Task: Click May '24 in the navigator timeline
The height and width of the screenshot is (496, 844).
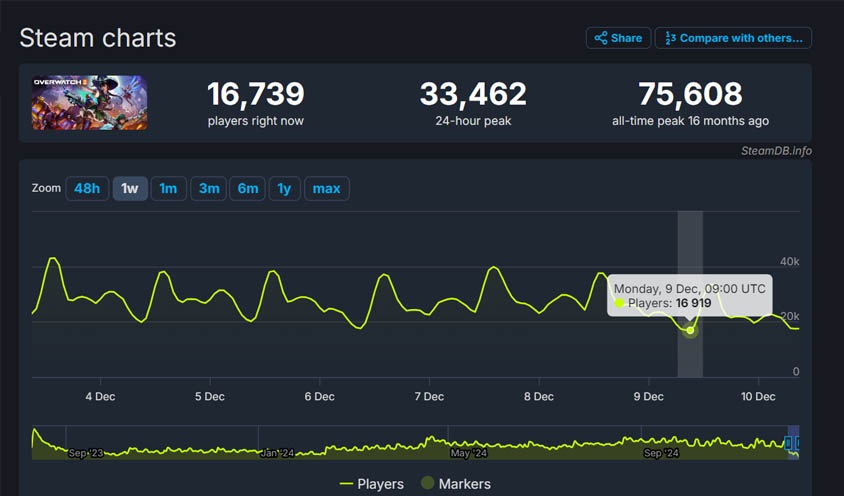Action: (x=469, y=453)
